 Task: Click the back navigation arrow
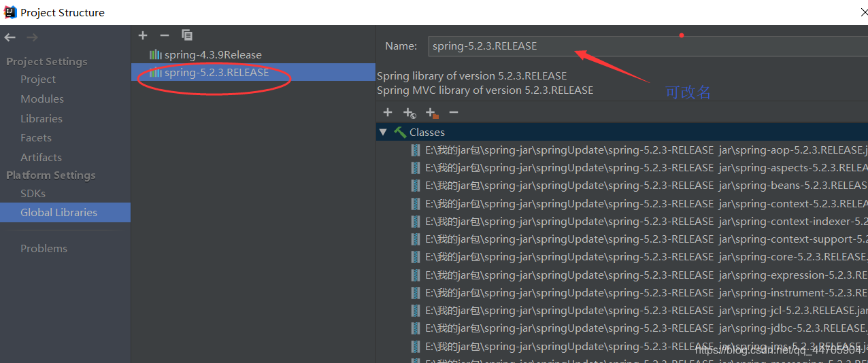coord(10,37)
